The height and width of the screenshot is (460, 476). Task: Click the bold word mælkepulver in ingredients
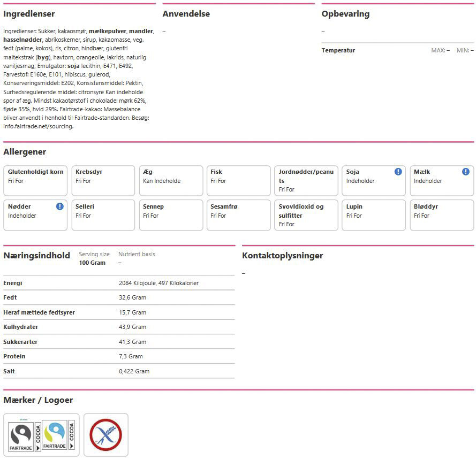(108, 31)
